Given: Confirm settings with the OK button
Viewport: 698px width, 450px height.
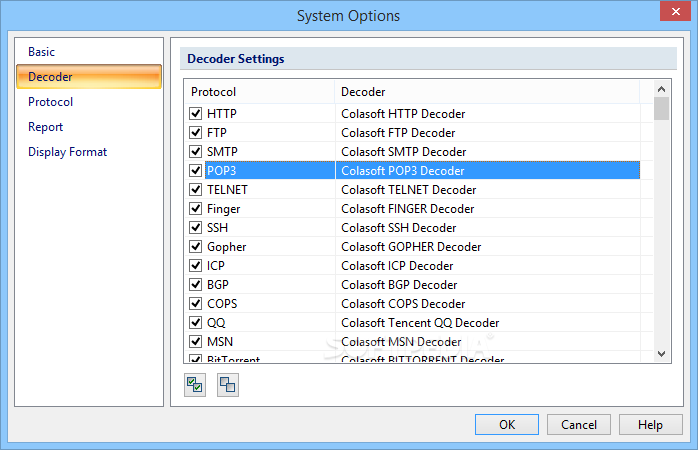Looking at the screenshot, I should click(x=507, y=425).
